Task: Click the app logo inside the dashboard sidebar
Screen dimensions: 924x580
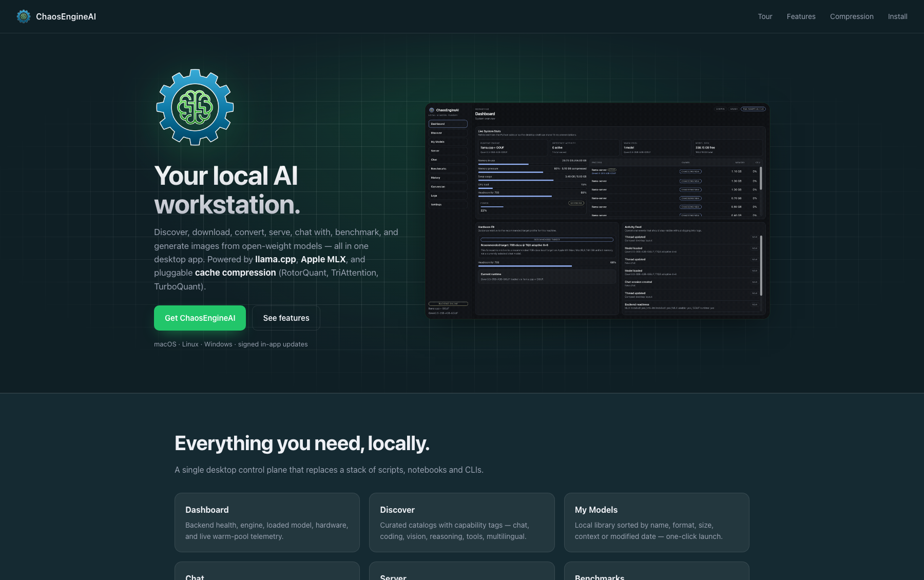Action: (432, 110)
